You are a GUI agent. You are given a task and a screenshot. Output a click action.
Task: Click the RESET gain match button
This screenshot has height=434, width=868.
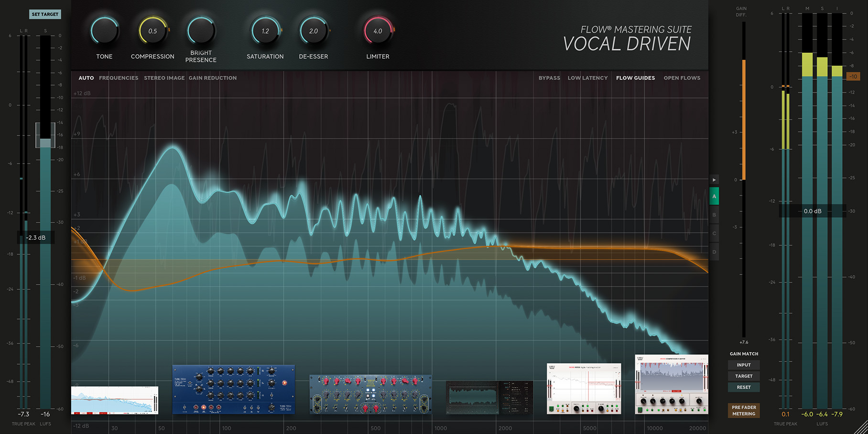(744, 387)
